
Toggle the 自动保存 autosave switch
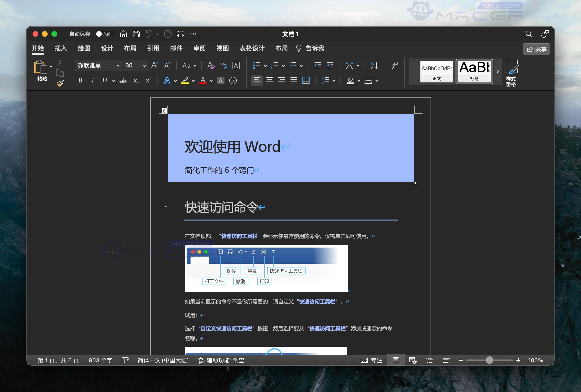[104, 34]
